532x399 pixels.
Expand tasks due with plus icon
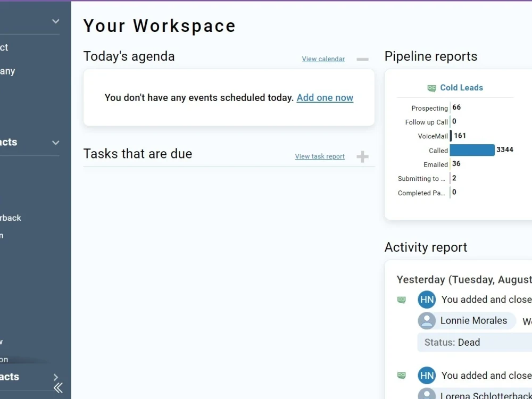tap(362, 157)
